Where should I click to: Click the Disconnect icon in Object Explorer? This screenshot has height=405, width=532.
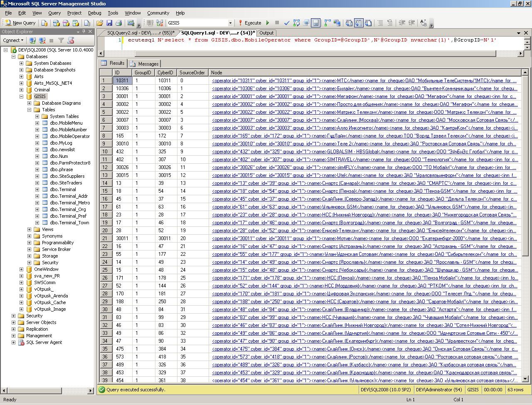42,40
